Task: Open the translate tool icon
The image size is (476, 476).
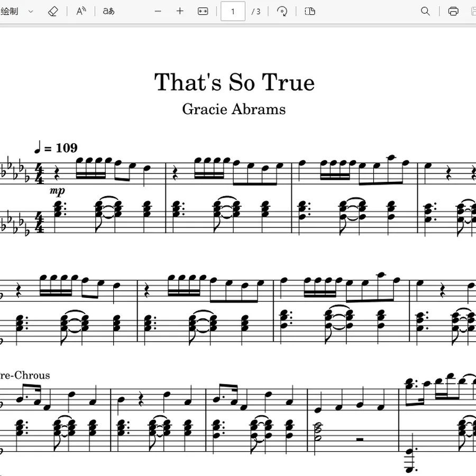Action: coord(108,12)
